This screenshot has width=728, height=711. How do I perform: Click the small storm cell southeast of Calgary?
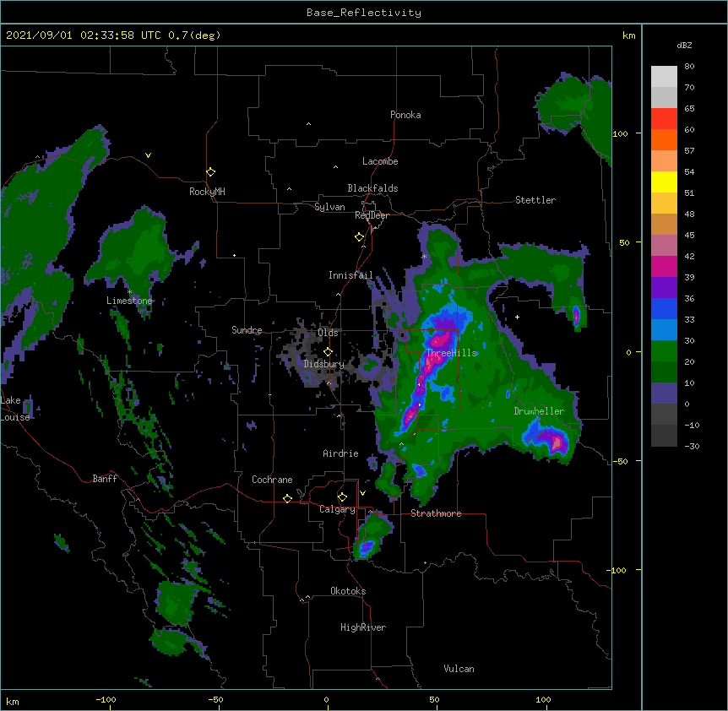367,548
